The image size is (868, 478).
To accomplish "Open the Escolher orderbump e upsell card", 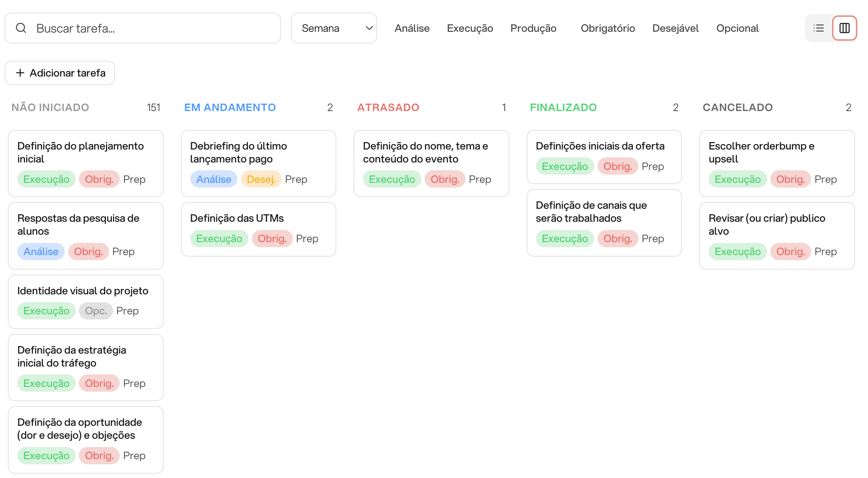I will (x=777, y=163).
